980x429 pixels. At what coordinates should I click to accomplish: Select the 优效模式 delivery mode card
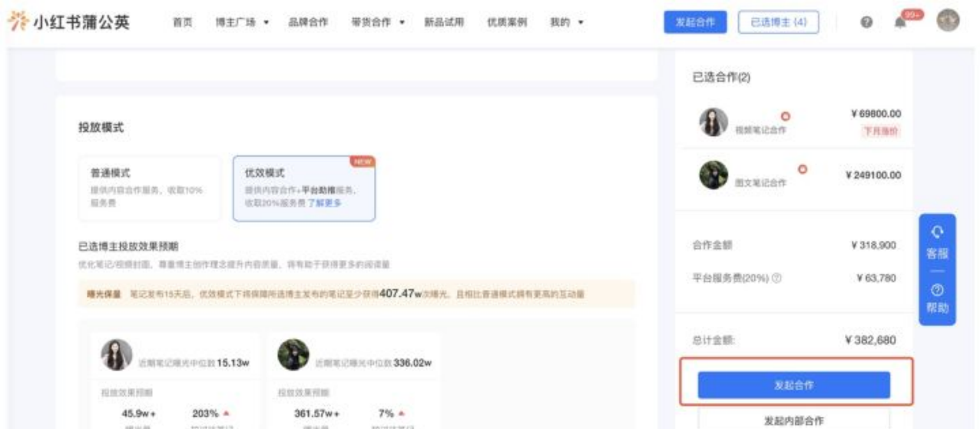coord(303,188)
